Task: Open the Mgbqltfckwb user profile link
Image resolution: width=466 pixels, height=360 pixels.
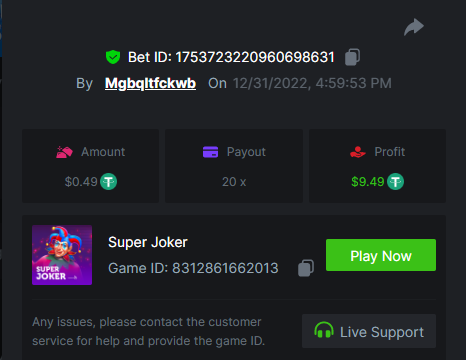Action: (150, 83)
